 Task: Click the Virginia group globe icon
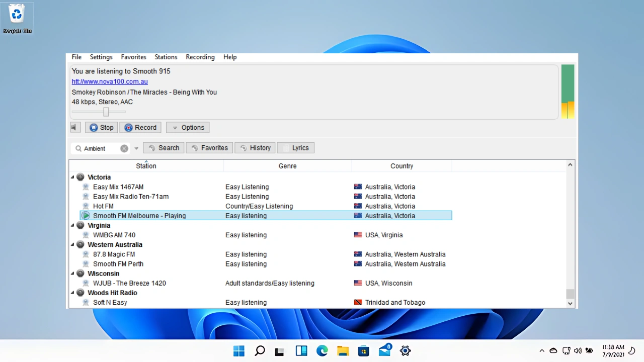click(80, 225)
